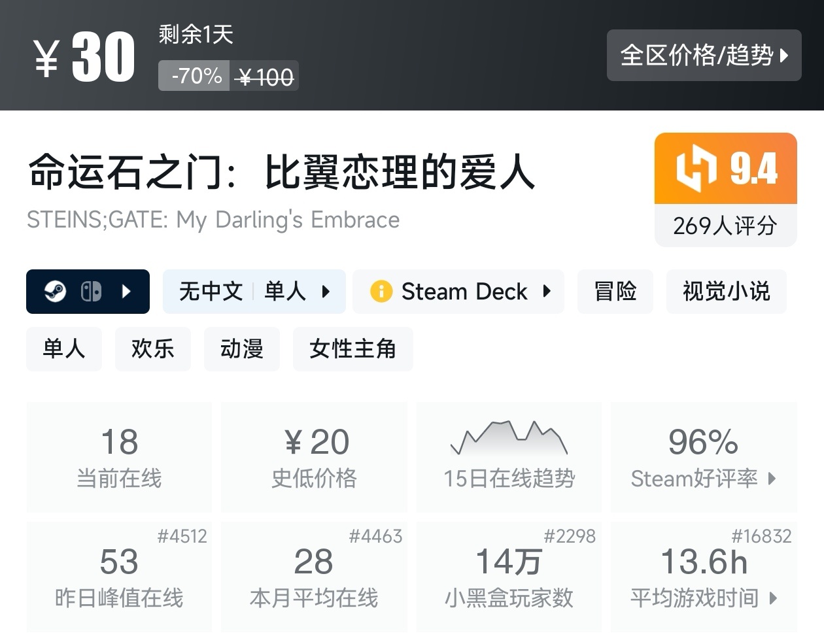Click the -70% discount badge

click(194, 76)
